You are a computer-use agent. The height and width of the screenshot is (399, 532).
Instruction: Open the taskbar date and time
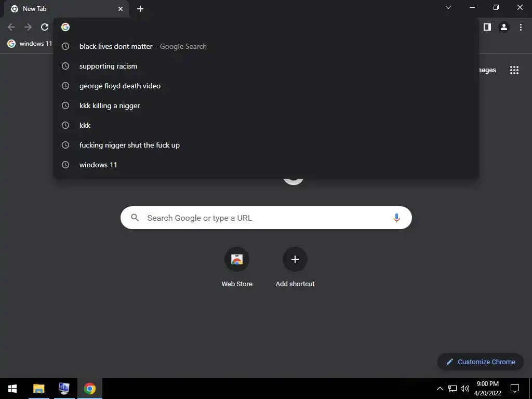487,389
